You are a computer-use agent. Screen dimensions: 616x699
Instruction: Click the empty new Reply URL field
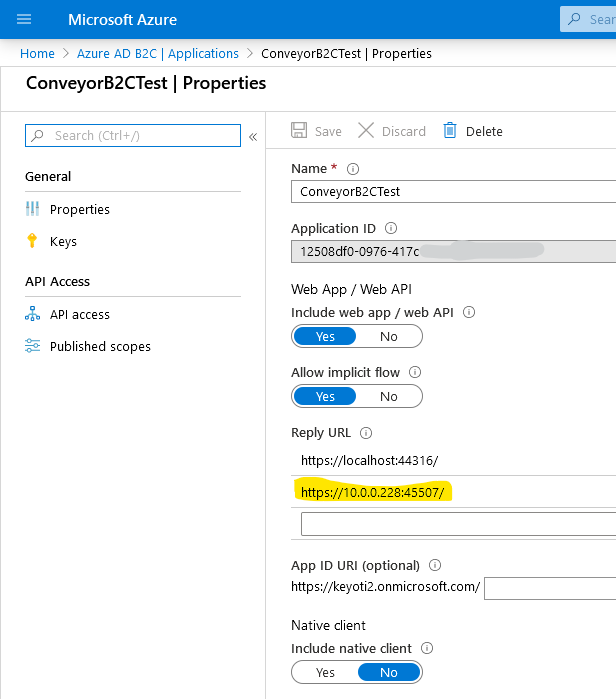point(459,524)
